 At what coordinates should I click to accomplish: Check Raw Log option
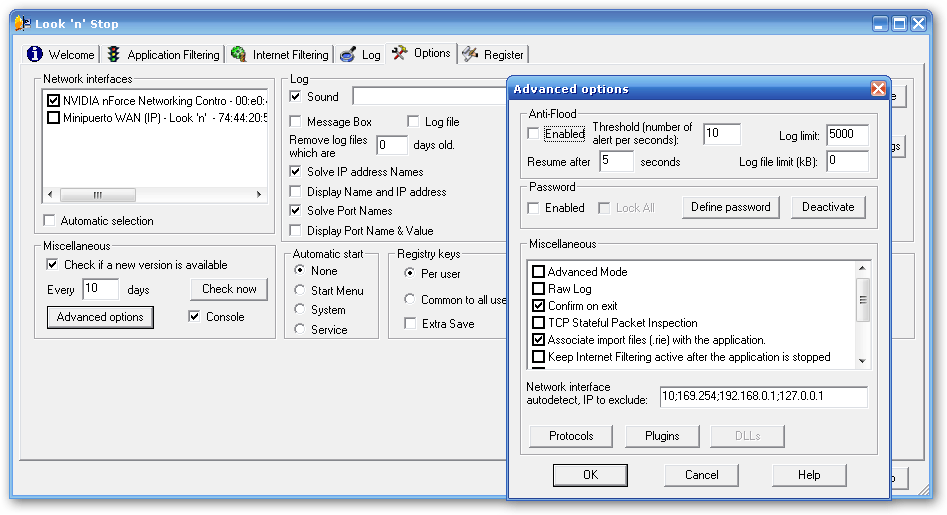coord(539,289)
